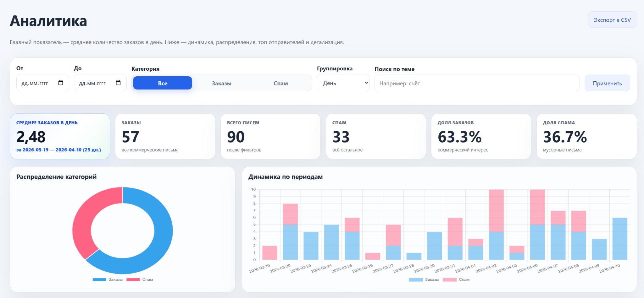The height and width of the screenshot is (298, 644).
Task: Open calendar picker in До date field
Action: 118,83
